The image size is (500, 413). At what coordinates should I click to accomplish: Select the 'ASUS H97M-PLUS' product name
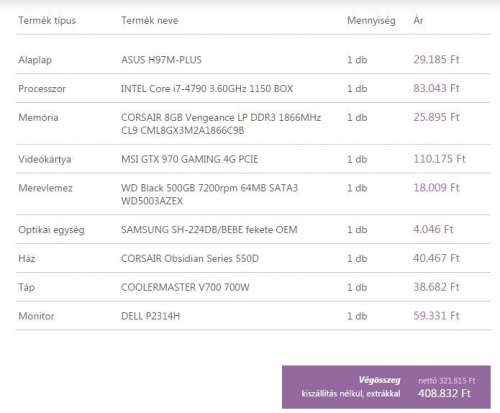[x=161, y=60]
